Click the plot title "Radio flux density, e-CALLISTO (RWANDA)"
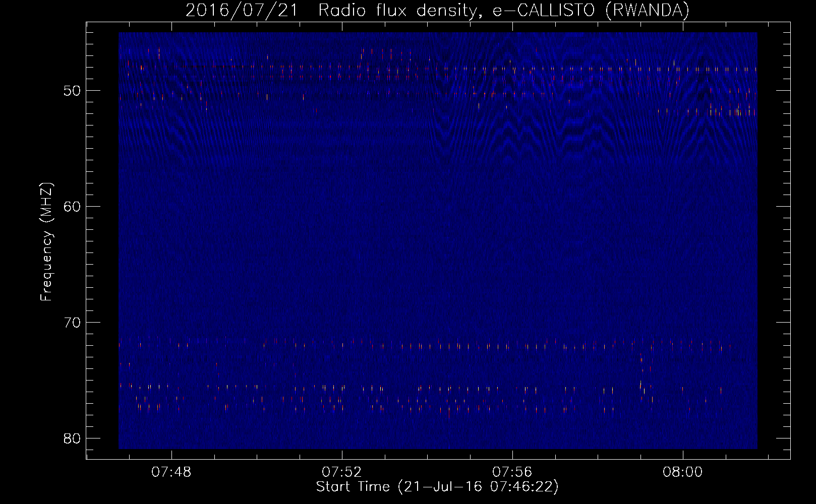The width and height of the screenshot is (816, 504). pyautogui.click(x=504, y=10)
